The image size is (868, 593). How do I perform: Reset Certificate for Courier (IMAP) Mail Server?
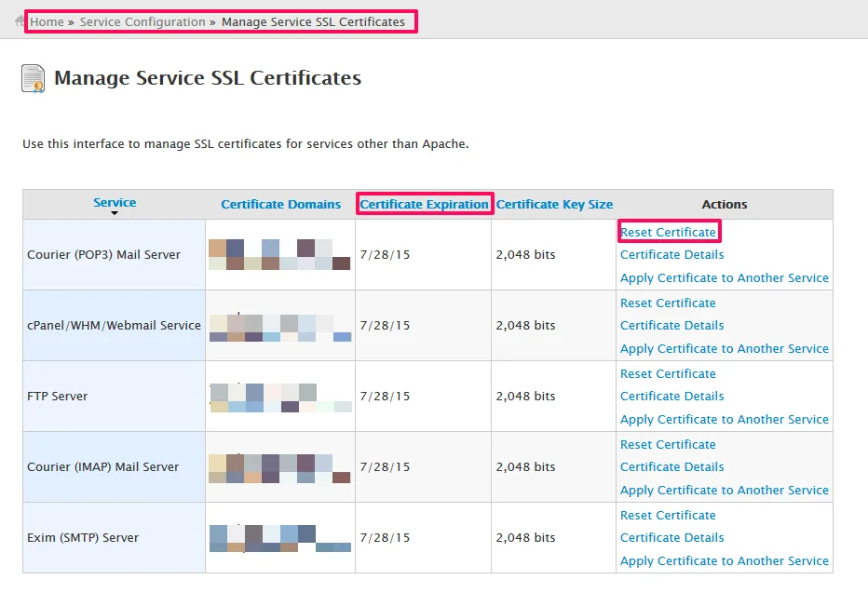pyautogui.click(x=668, y=445)
